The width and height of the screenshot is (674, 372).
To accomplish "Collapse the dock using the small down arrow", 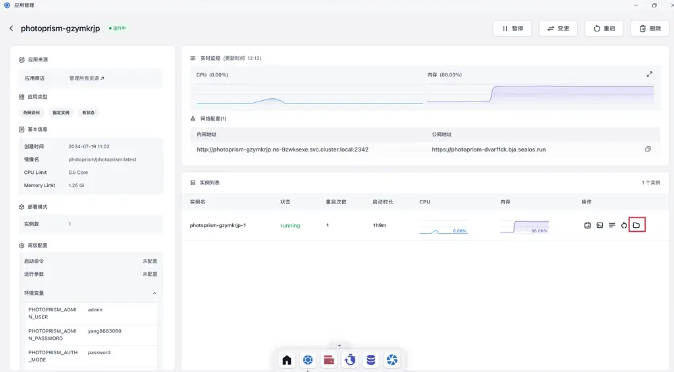I will click(x=339, y=345).
